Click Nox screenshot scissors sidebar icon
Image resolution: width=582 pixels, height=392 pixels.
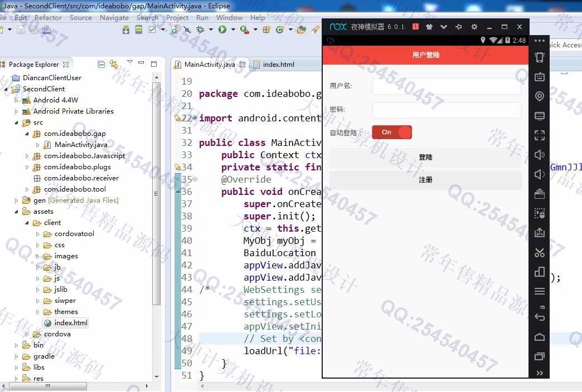(539, 253)
